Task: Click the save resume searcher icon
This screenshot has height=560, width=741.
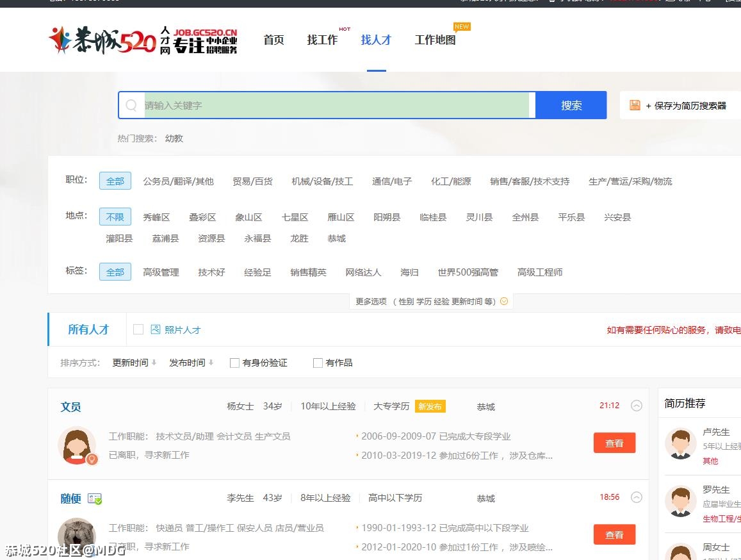Action: [635, 105]
